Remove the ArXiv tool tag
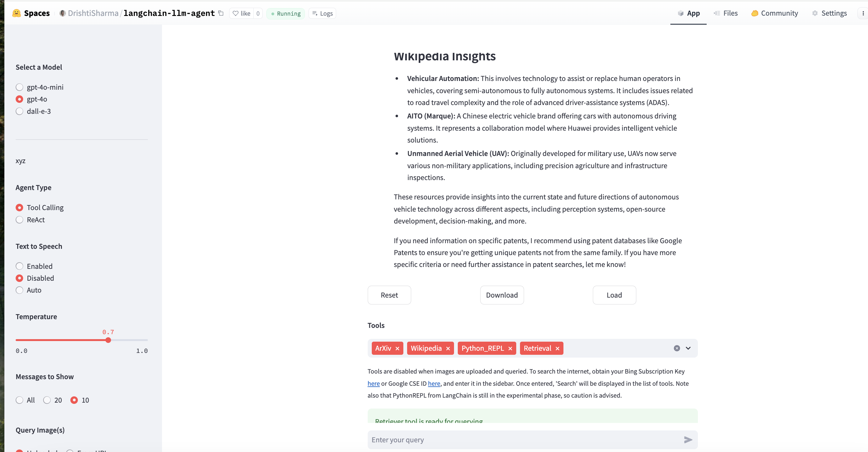868x452 pixels. [397, 348]
